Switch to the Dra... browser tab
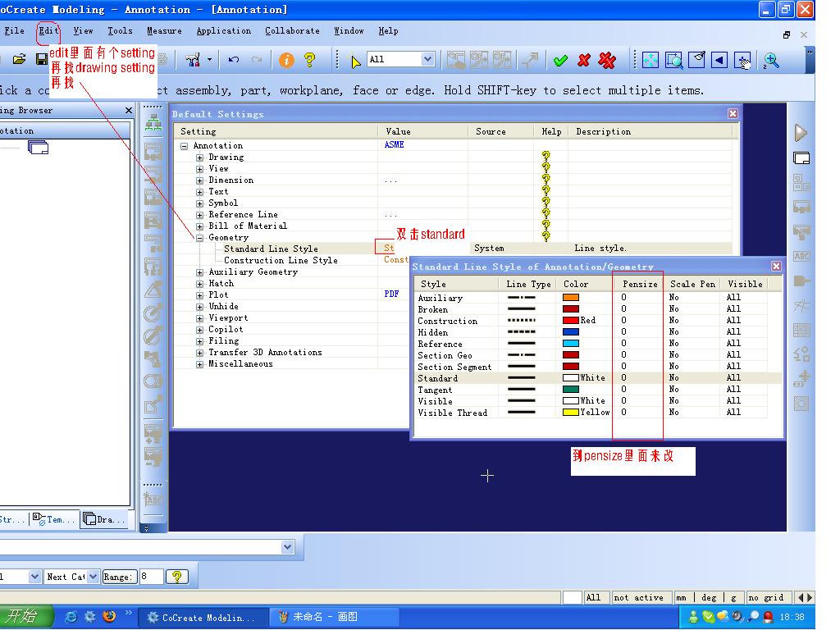 point(104,519)
